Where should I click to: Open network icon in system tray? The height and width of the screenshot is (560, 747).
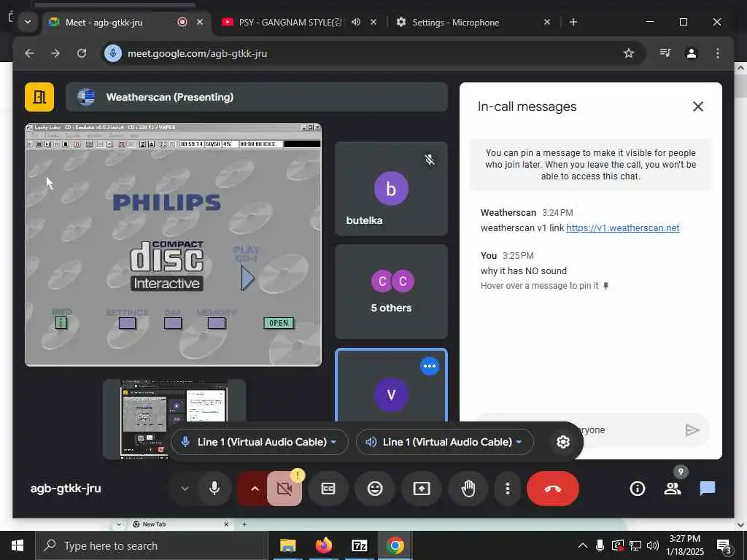coord(635,545)
